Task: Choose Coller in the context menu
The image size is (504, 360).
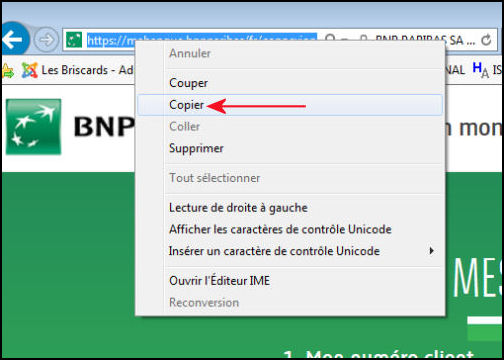Action: pyautogui.click(x=289, y=127)
